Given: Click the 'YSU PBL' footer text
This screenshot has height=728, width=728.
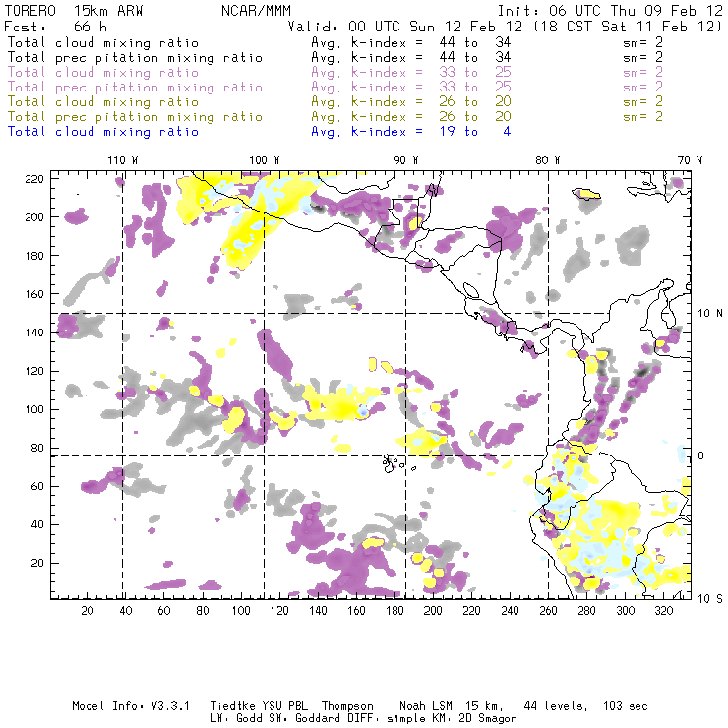Looking at the screenshot, I should pos(284,706).
